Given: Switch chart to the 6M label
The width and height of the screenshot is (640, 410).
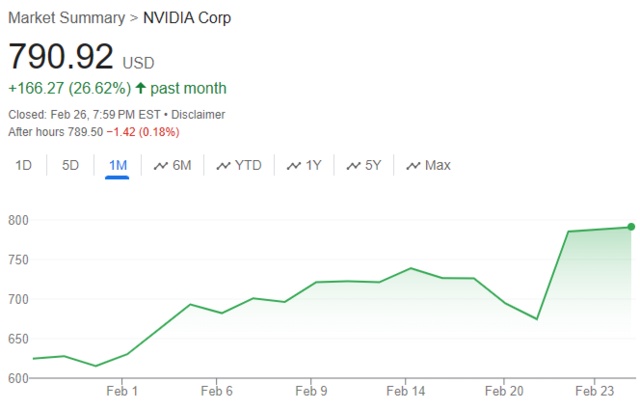Looking at the screenshot, I should pos(181,165).
